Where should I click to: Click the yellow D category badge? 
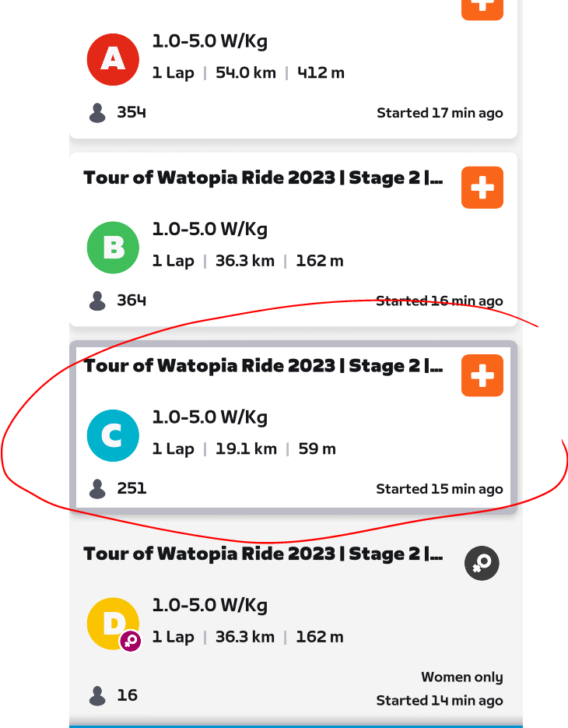point(113,623)
